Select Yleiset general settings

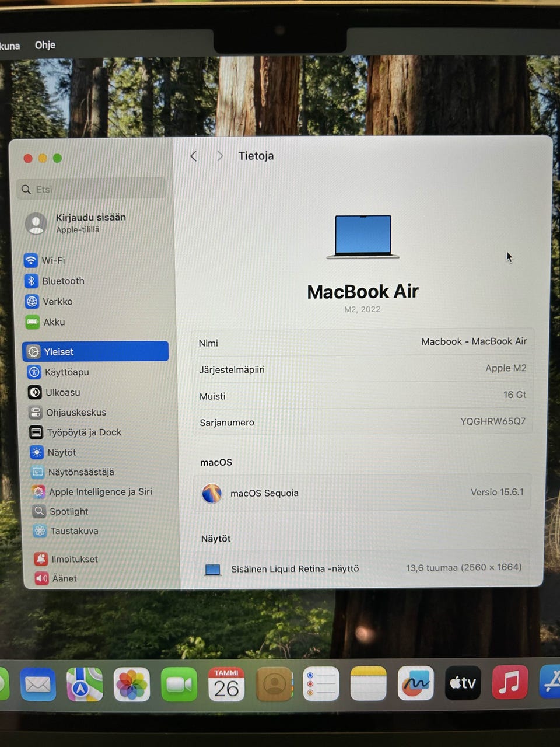(96, 351)
